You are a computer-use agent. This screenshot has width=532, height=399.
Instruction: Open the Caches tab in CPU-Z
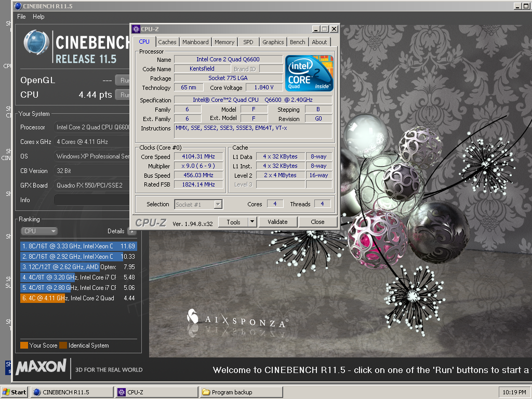click(167, 42)
